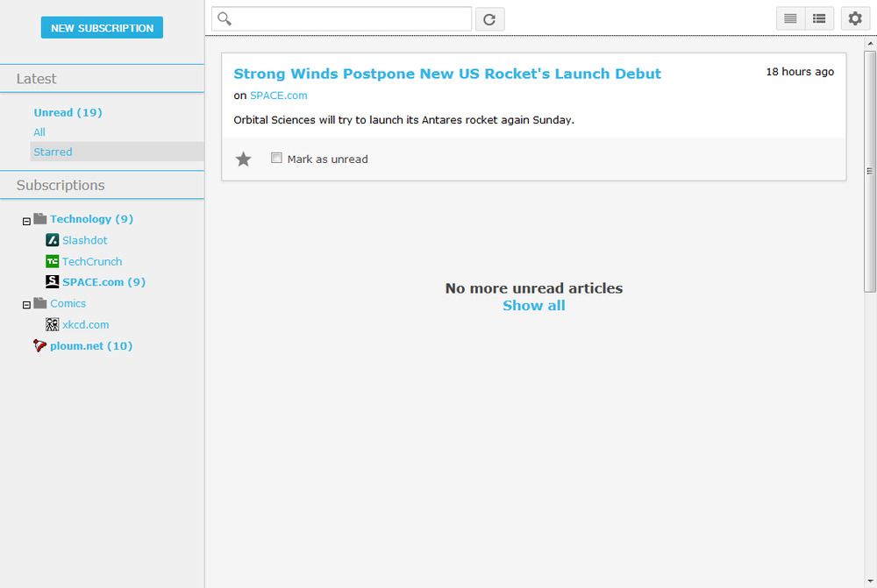The width and height of the screenshot is (877, 588).
Task: Follow SPACE.com link in article header
Action: point(279,96)
